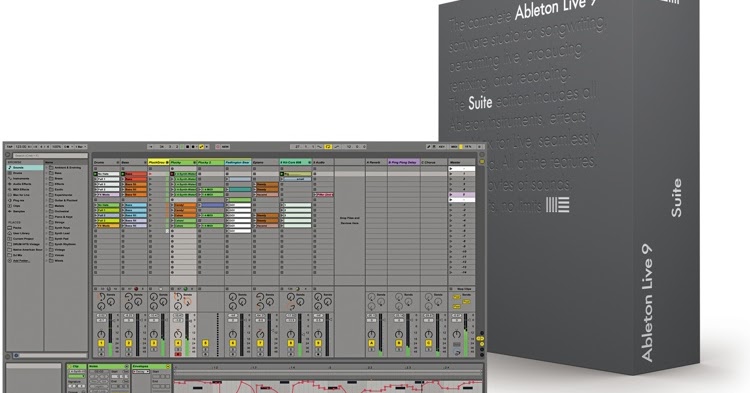Screen dimensions: 750x393
Task: Fold the yellow group track header
Action: click(166, 162)
